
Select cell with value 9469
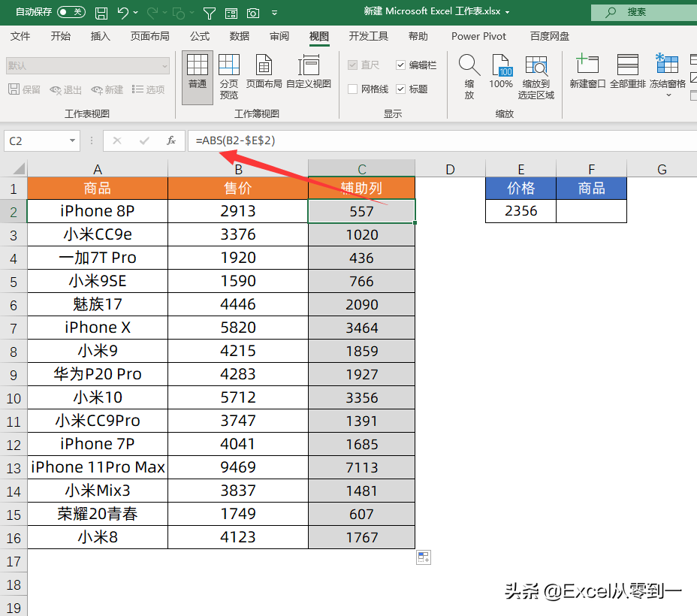(x=238, y=467)
